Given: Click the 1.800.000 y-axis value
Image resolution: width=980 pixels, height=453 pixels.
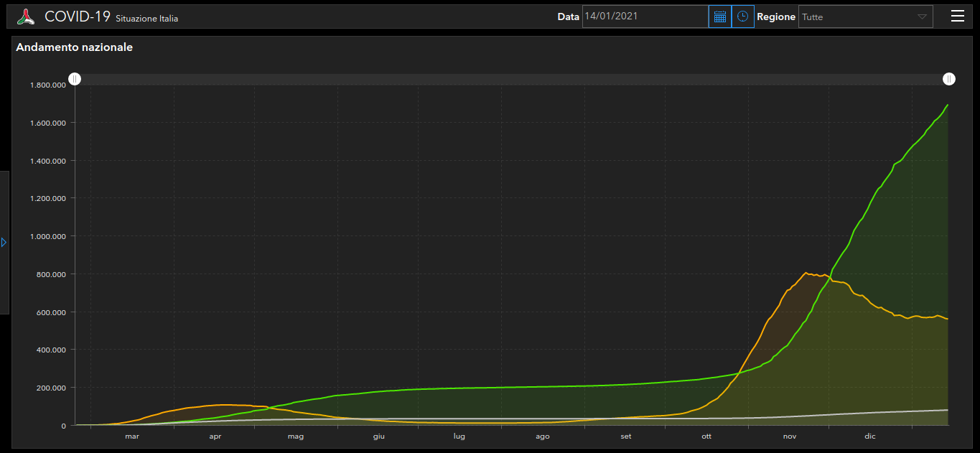Looking at the screenshot, I should [x=48, y=85].
